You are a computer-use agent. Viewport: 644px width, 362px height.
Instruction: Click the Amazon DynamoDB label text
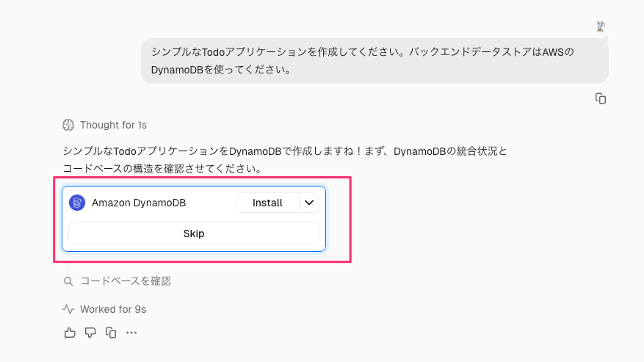pyautogui.click(x=139, y=203)
